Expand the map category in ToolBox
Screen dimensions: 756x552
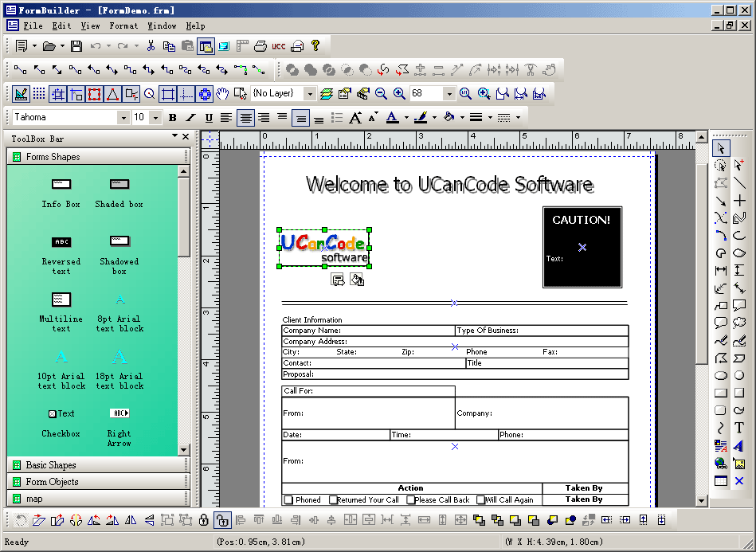98,499
